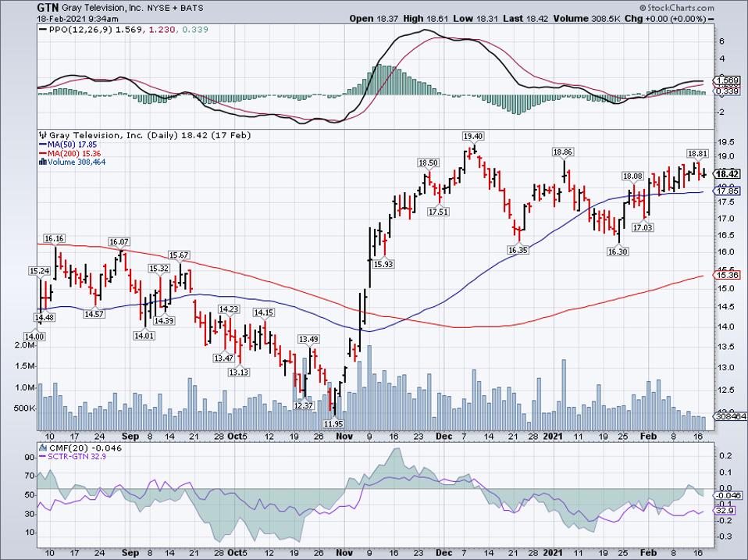Click the 14.00 low label at chart start

35,337
